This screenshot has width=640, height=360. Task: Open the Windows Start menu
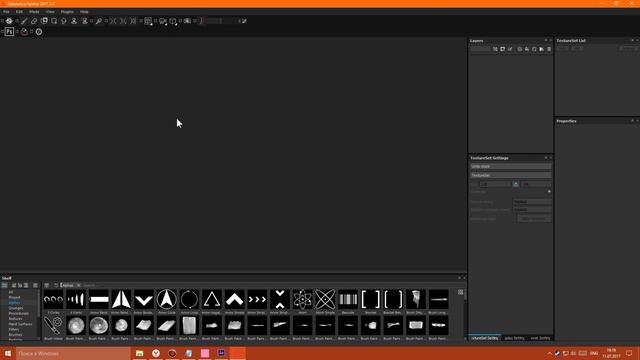click(x=8, y=353)
